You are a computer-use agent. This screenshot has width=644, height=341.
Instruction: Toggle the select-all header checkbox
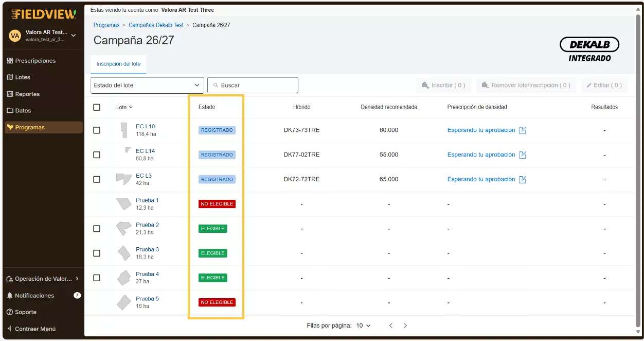(97, 107)
